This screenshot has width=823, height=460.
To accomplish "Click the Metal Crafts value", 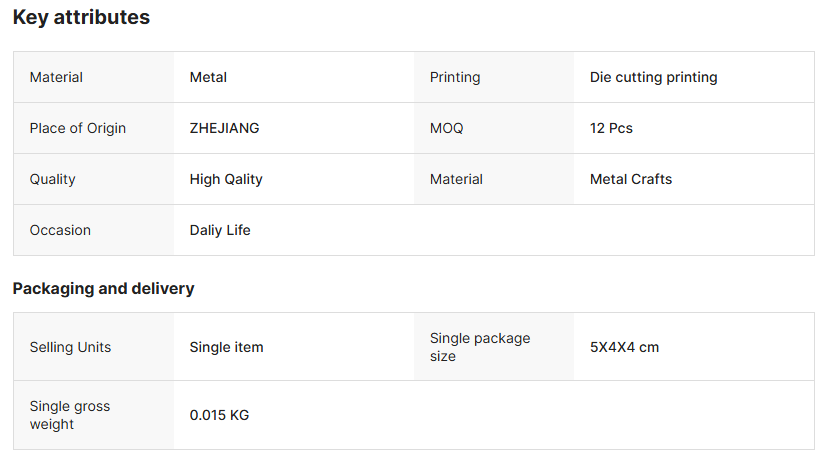I will [631, 179].
